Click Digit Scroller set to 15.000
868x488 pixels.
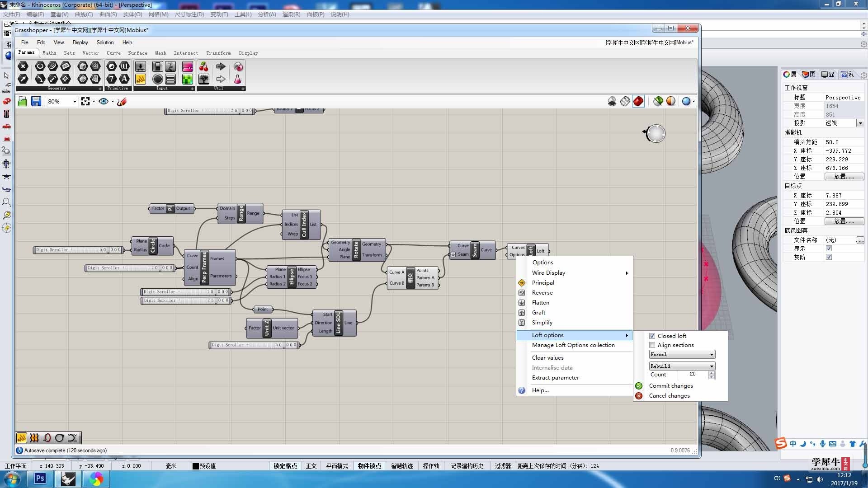click(186, 292)
